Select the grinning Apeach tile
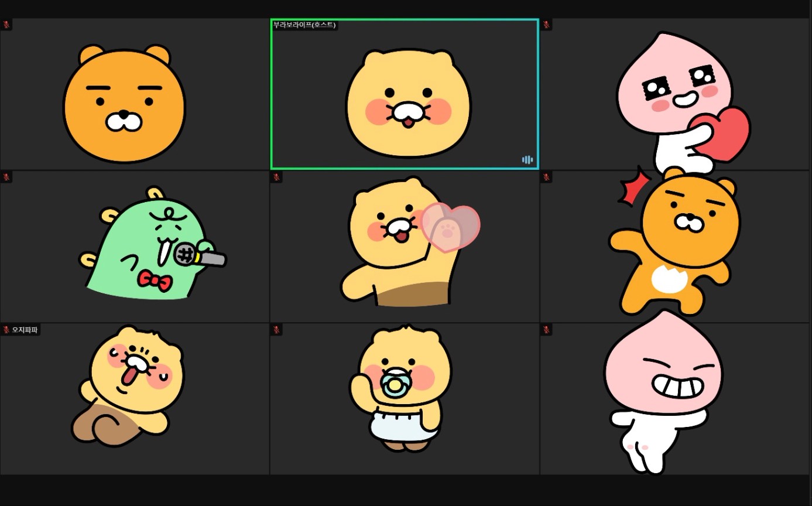The image size is (812, 506). tap(676, 399)
